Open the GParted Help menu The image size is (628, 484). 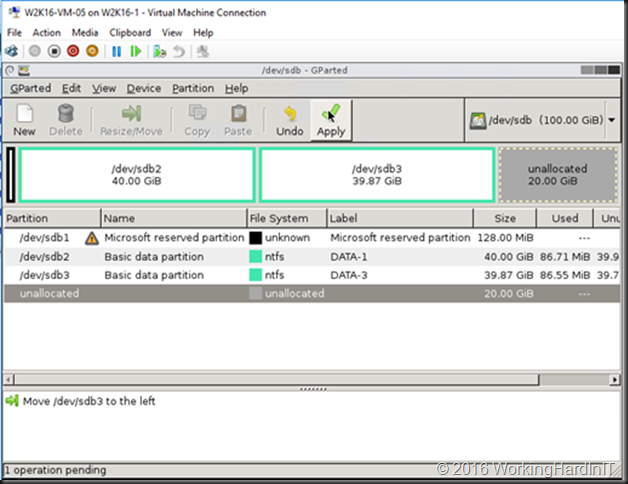click(236, 88)
